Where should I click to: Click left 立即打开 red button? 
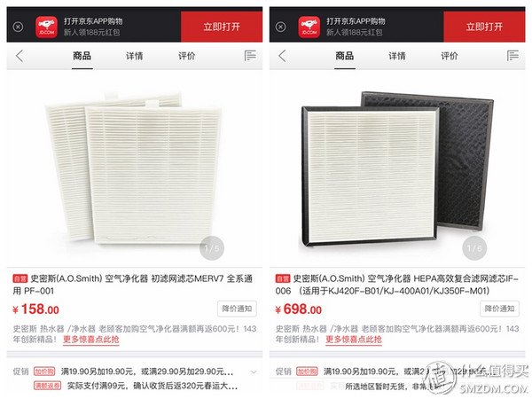coord(222,27)
